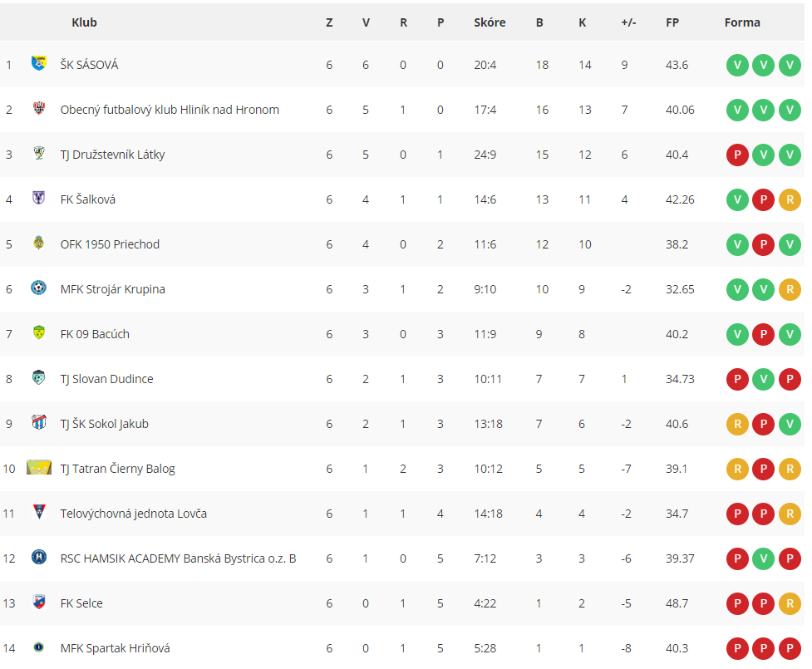
Task: Click the Skóre column header
Action: click(x=490, y=22)
